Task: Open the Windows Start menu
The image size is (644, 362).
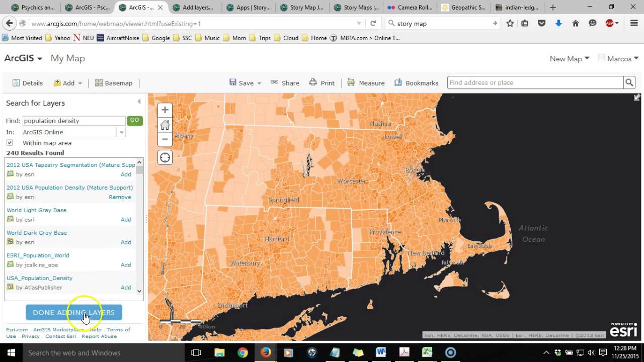Action: (x=11, y=352)
